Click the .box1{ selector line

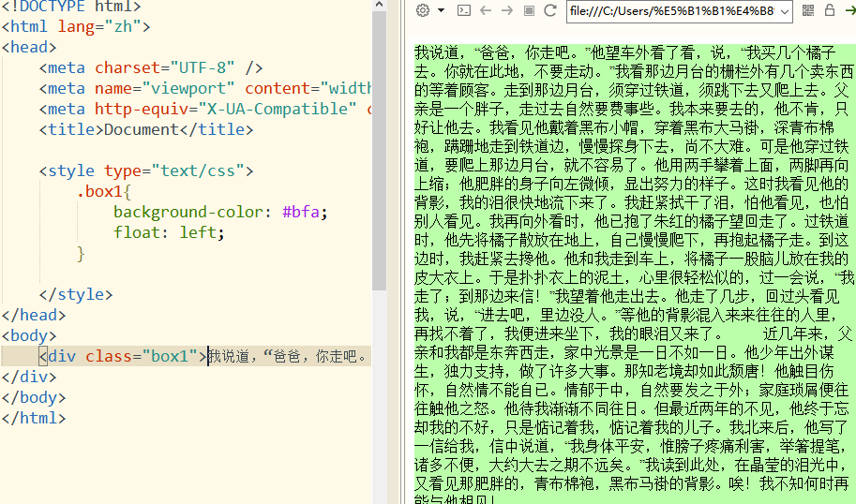point(104,191)
